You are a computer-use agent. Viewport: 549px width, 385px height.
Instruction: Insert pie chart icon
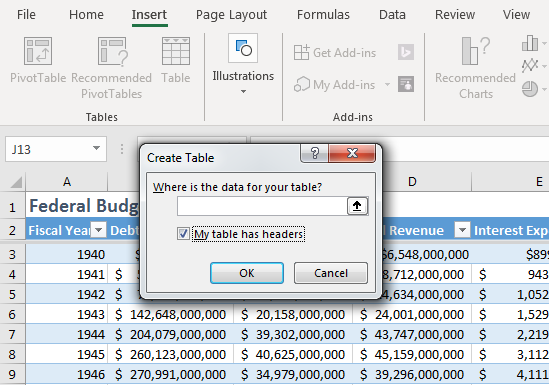[530, 89]
